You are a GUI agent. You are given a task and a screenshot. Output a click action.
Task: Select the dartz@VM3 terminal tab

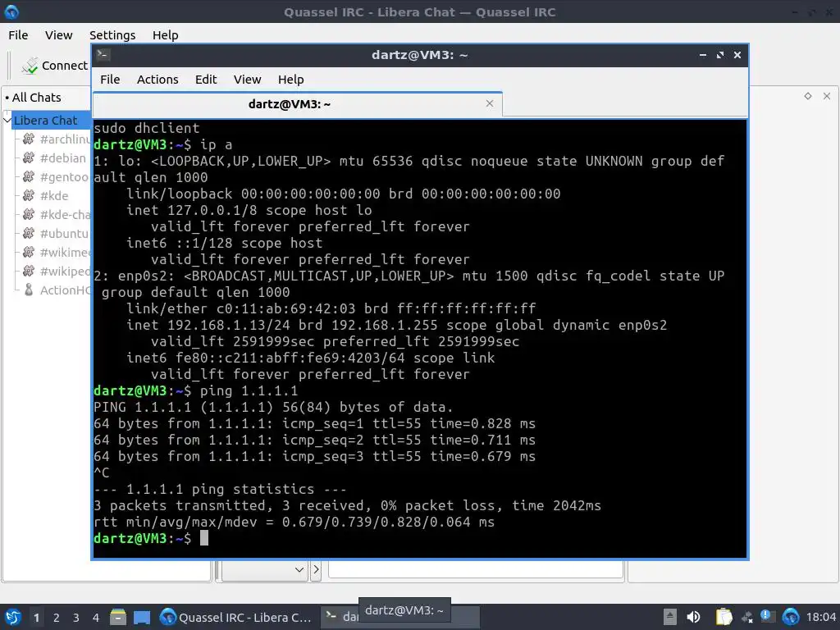(297, 104)
